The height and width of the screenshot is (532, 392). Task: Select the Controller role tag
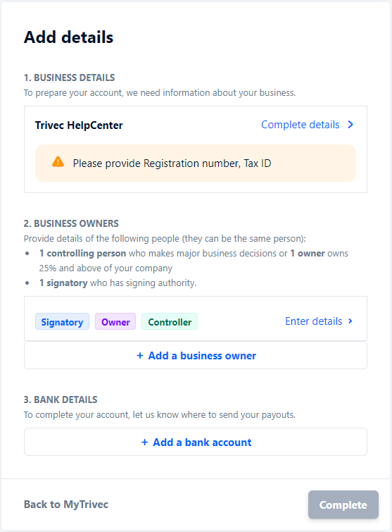click(170, 321)
